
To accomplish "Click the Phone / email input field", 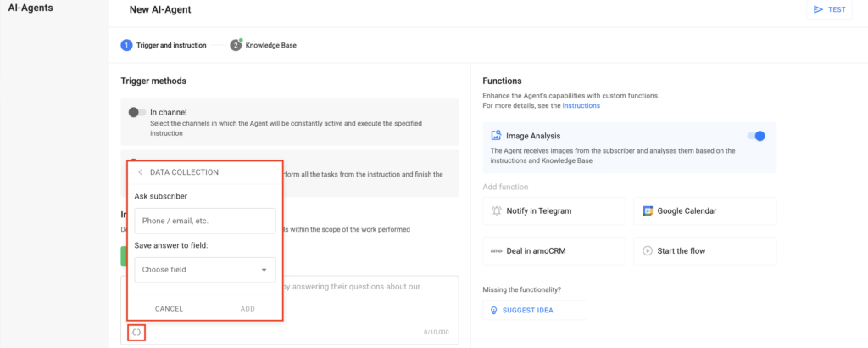I will pyautogui.click(x=204, y=221).
